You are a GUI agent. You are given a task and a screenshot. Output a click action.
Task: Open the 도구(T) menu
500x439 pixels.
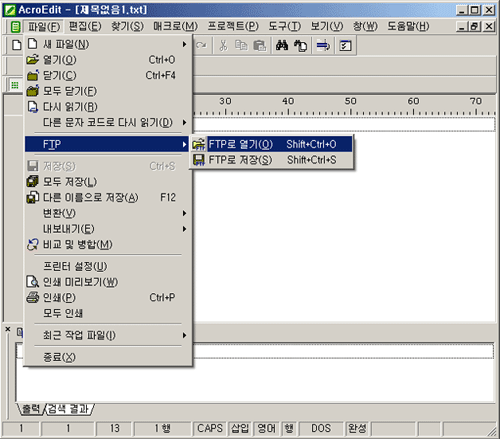285,26
